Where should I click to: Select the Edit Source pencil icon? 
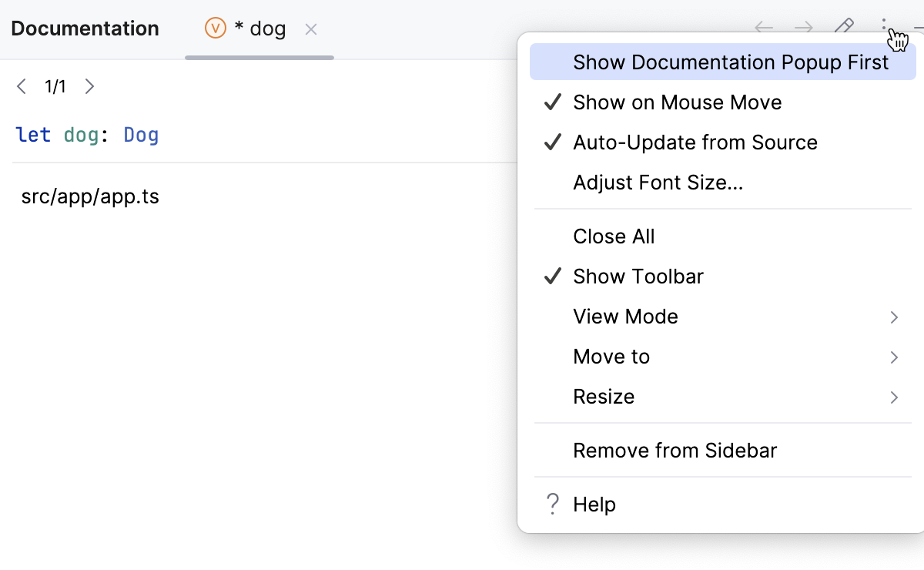pyautogui.click(x=844, y=28)
